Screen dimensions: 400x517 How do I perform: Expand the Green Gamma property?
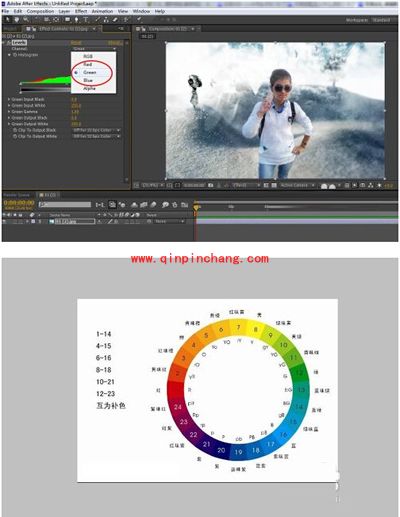[x=9, y=112]
